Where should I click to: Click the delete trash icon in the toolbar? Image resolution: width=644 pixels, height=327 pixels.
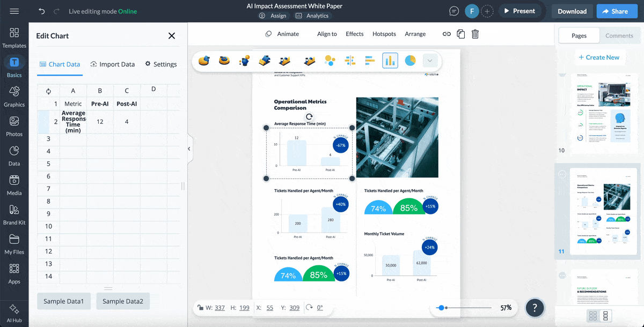pos(475,34)
